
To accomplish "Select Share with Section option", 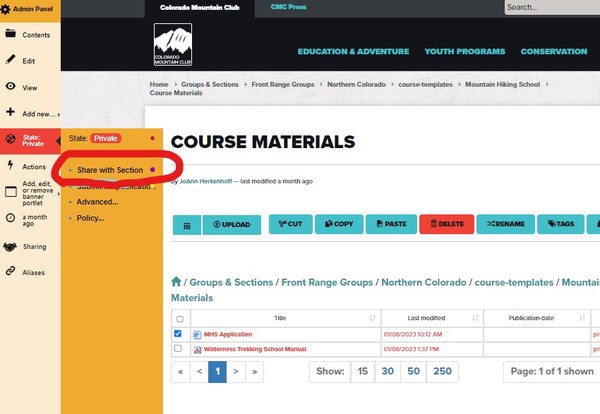I will (x=110, y=170).
